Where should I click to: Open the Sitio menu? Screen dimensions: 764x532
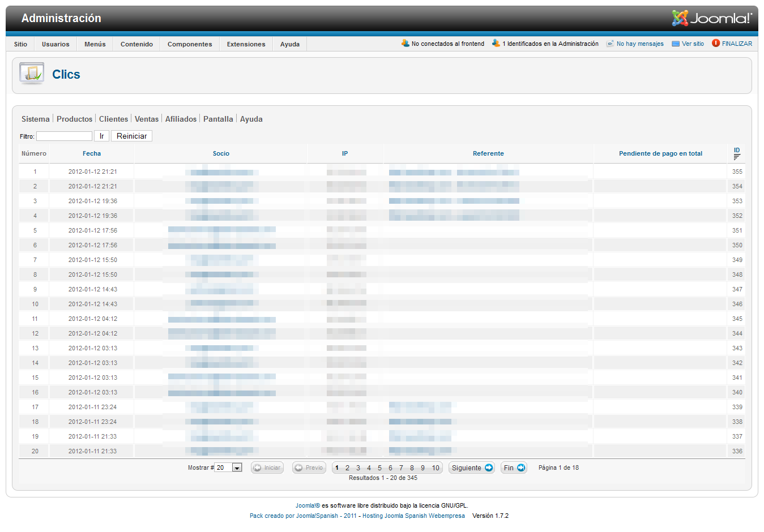(20, 44)
